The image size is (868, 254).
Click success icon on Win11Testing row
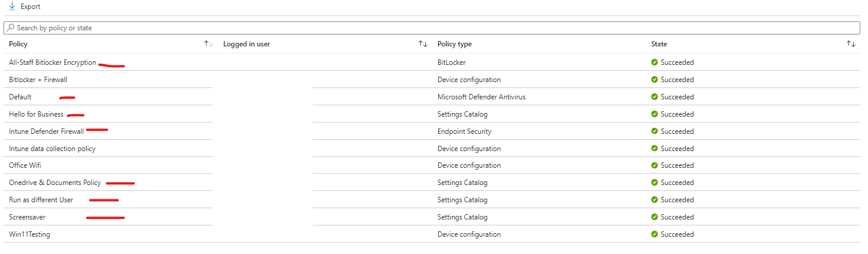coord(654,234)
